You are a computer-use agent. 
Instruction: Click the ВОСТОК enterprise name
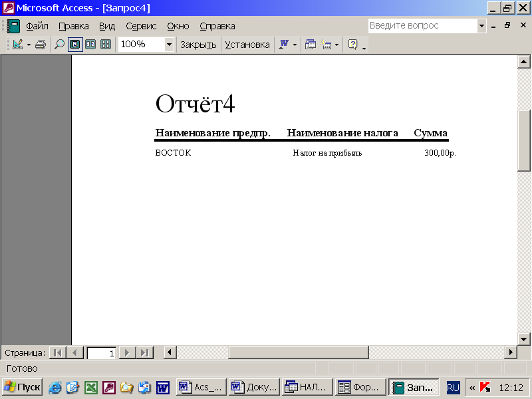click(x=173, y=153)
